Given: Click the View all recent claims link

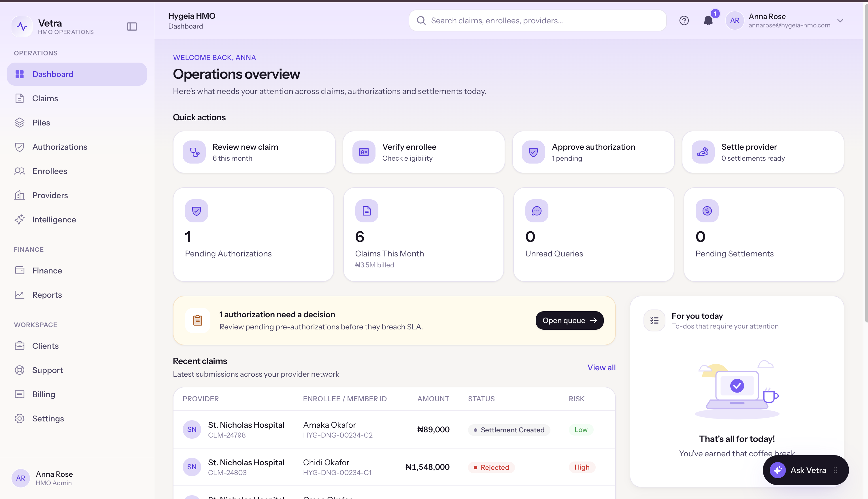Looking at the screenshot, I should [601, 367].
